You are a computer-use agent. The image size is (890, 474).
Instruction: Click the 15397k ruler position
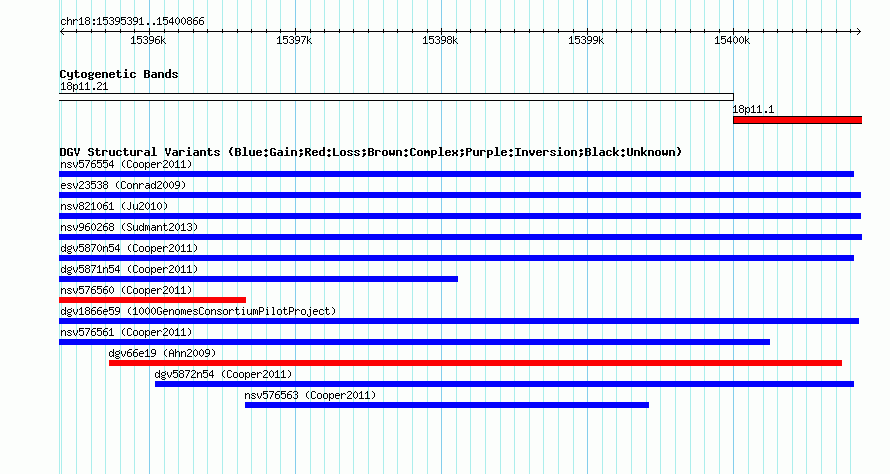click(294, 40)
